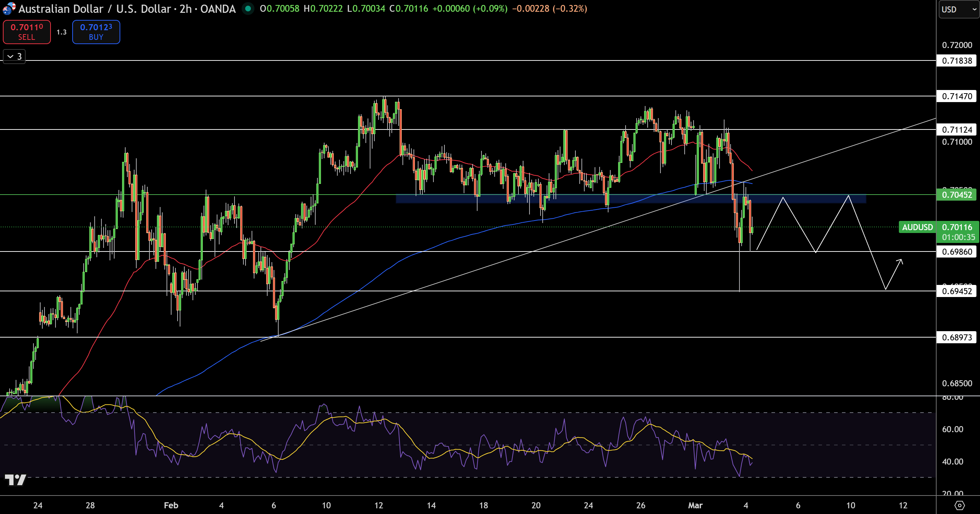The width and height of the screenshot is (980, 514).
Task: Click the green market status dot
Action: pyautogui.click(x=248, y=9)
